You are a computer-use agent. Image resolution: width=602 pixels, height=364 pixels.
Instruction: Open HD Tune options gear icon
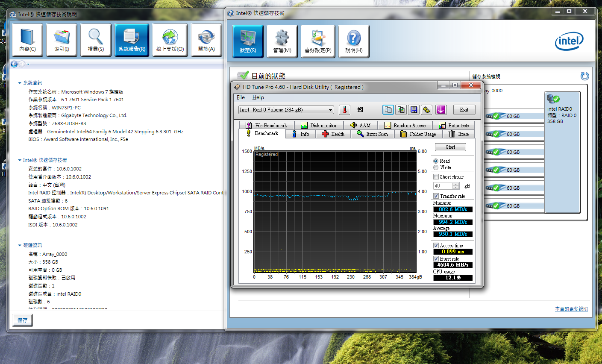tap(426, 110)
